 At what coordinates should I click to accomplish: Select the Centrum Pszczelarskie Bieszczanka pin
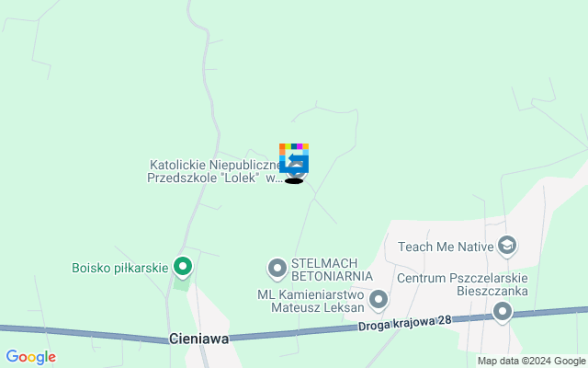[x=503, y=312]
